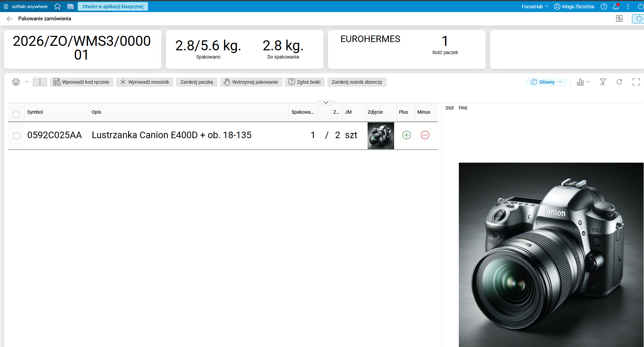Click the 2.8/5.6 kg. Spakowano value
Viewport: 644px width, 347px height.
208,45
